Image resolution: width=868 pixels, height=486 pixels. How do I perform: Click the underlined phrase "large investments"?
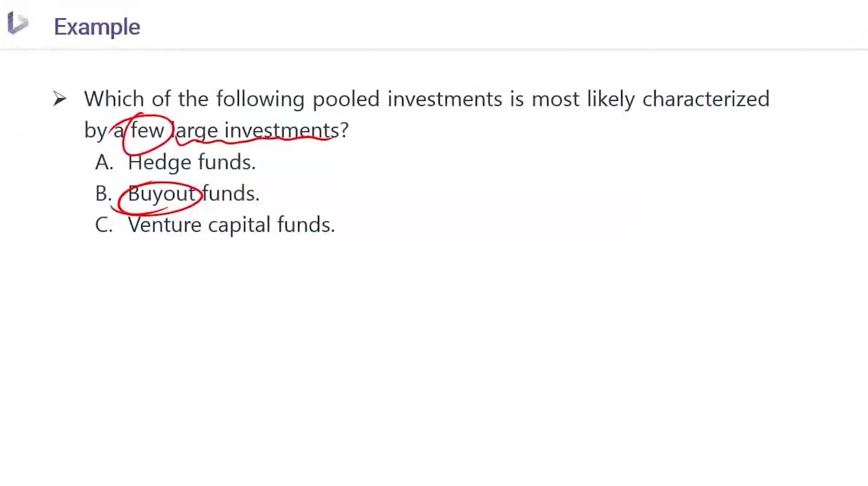pos(256,131)
